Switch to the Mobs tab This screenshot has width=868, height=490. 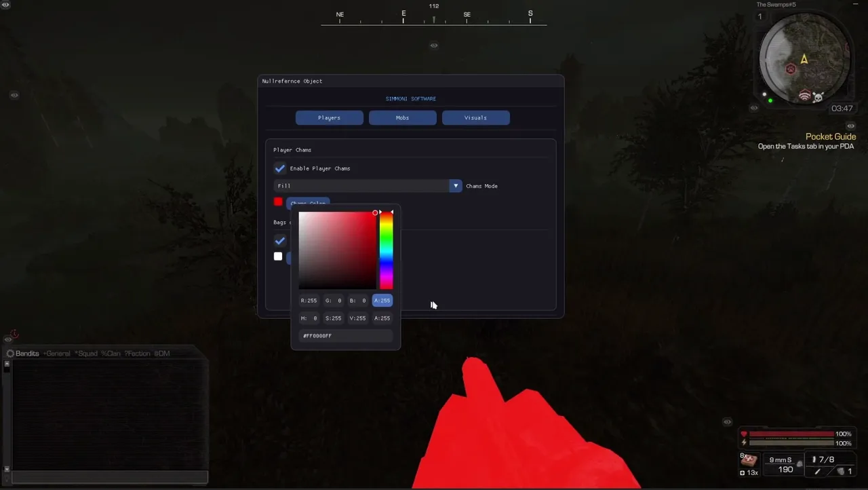(x=402, y=118)
